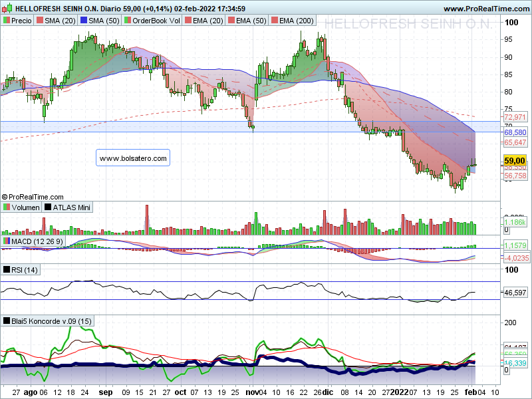
Task: Click the RSI (14) indicator label
Action: pyautogui.click(x=24, y=270)
